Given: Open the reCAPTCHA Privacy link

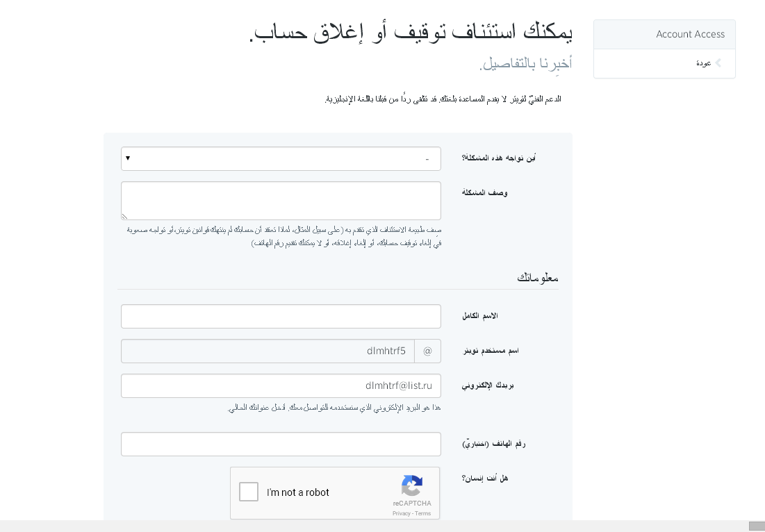Looking at the screenshot, I should (x=401, y=513).
